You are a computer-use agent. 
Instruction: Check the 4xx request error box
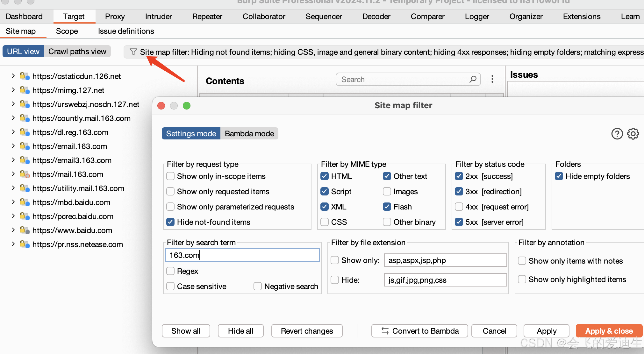point(459,207)
